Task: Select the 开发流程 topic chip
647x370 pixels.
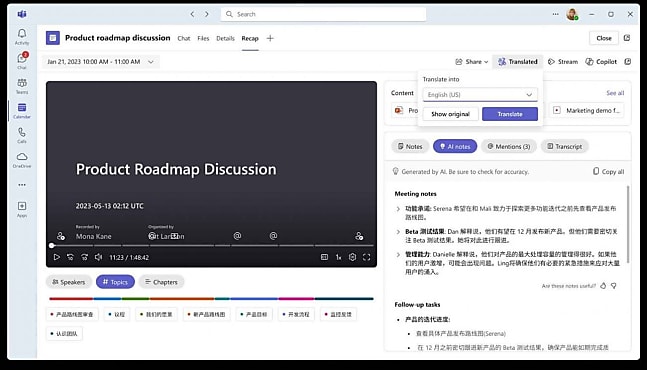Action: coord(295,314)
